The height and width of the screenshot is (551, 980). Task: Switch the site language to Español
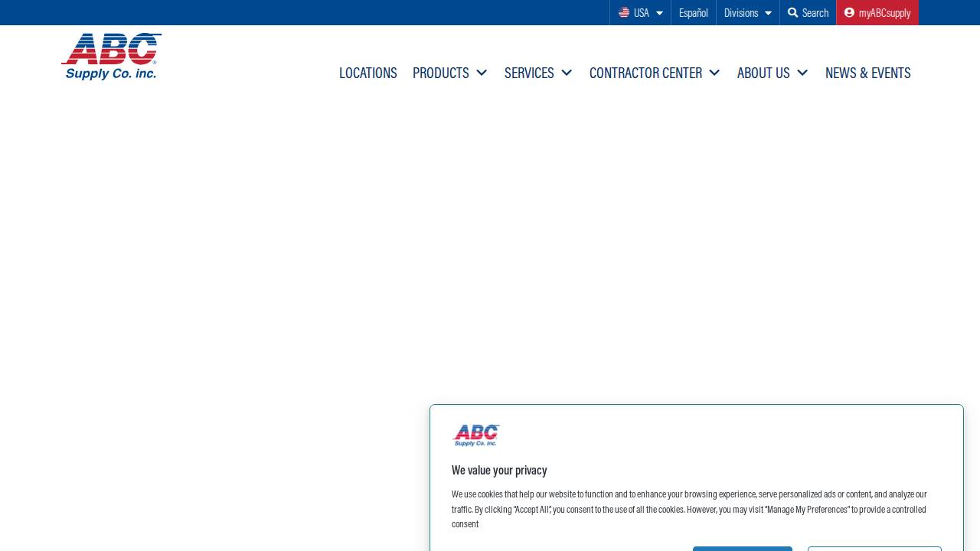pos(693,12)
